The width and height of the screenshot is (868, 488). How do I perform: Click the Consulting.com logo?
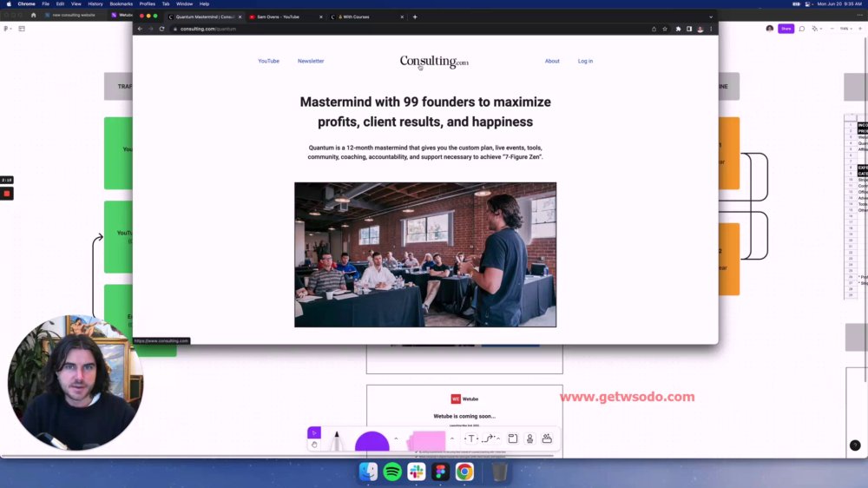(434, 62)
